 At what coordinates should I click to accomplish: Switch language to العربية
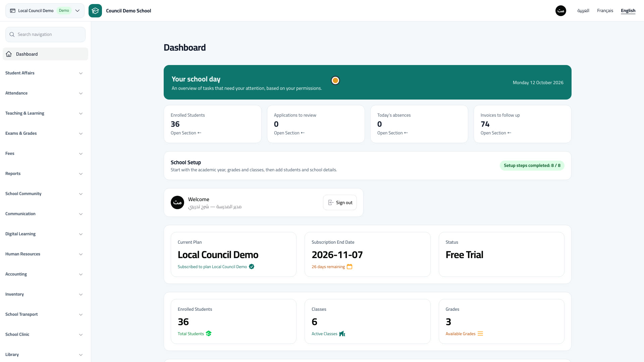click(583, 11)
